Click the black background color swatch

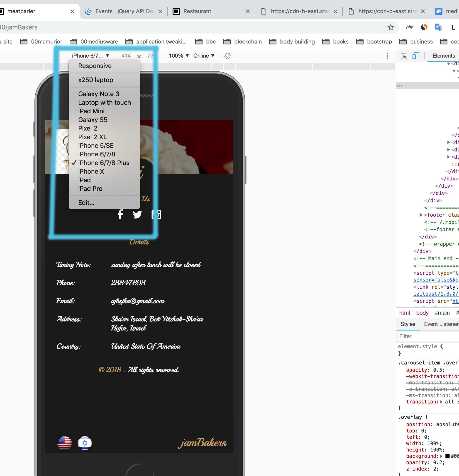[x=447, y=456]
